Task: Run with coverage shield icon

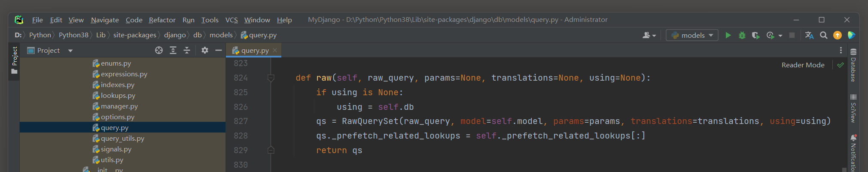Action: [756, 35]
